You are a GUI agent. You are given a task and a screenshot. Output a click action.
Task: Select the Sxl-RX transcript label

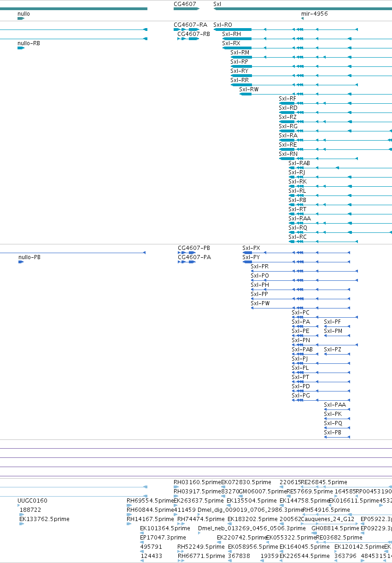pyautogui.click(x=231, y=43)
